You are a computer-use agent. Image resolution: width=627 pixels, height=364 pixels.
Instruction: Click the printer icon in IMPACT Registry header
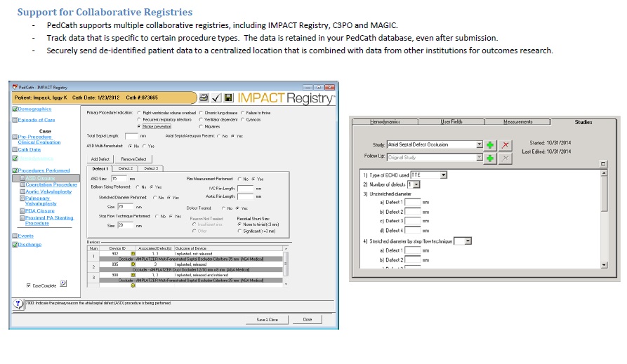(x=204, y=97)
